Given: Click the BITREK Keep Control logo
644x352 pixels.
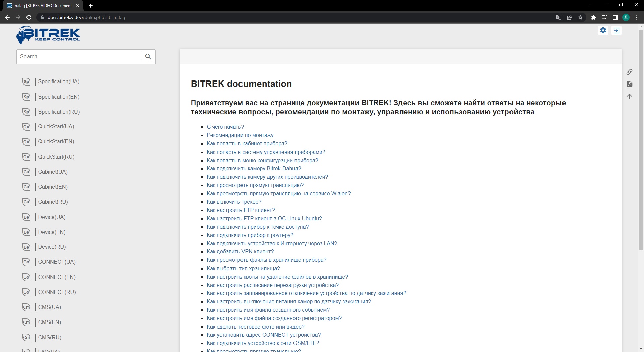Looking at the screenshot, I should tap(49, 35).
